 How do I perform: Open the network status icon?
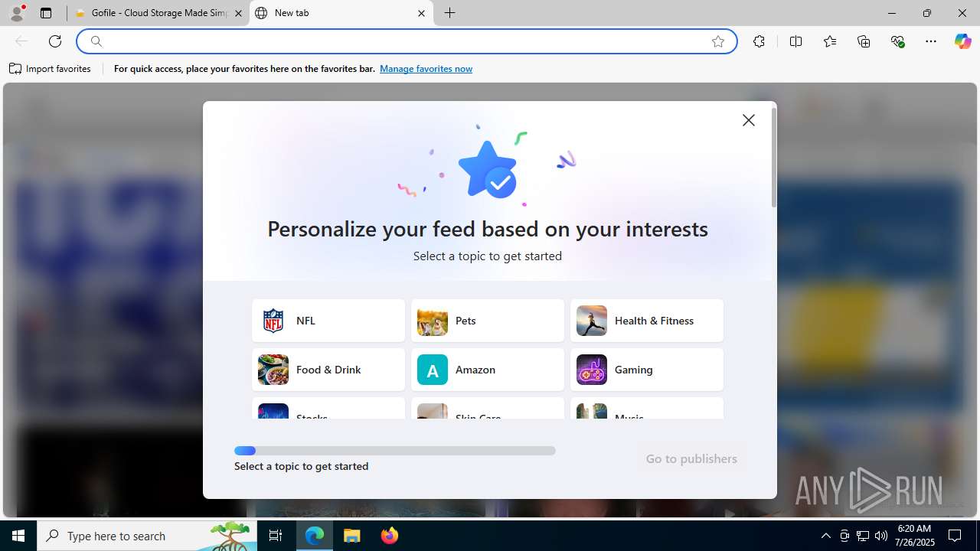point(863,536)
